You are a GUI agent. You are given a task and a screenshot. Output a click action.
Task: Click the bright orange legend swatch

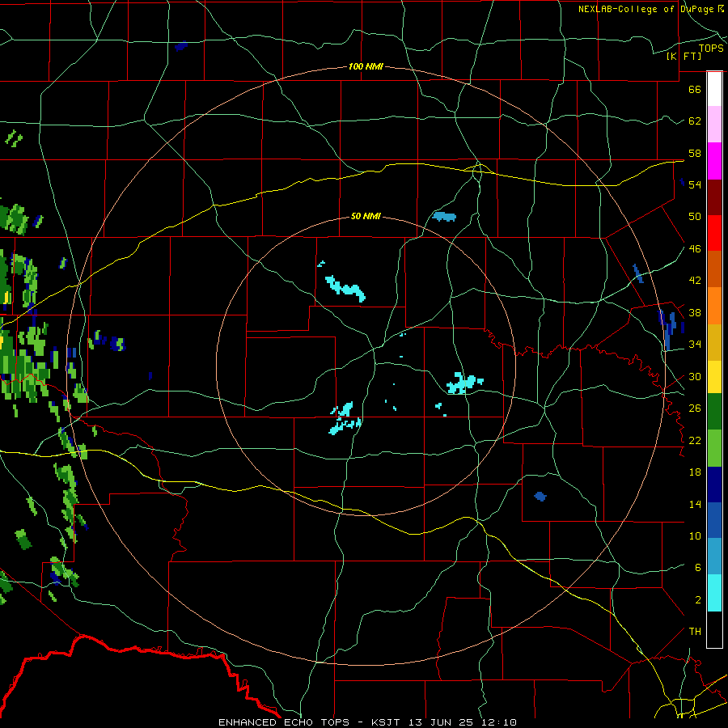point(714,306)
